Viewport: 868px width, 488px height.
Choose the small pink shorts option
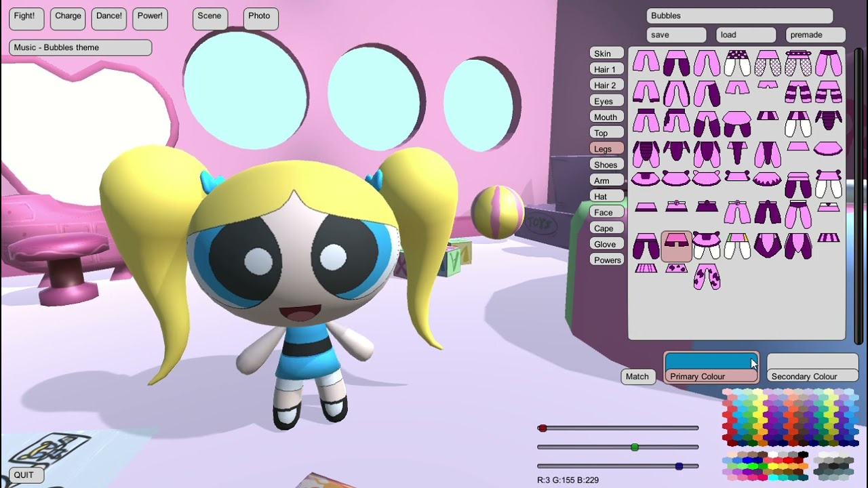pos(737,88)
